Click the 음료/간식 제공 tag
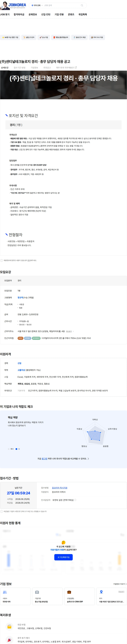This screenshot has height=644, width=127. coord(79,37)
